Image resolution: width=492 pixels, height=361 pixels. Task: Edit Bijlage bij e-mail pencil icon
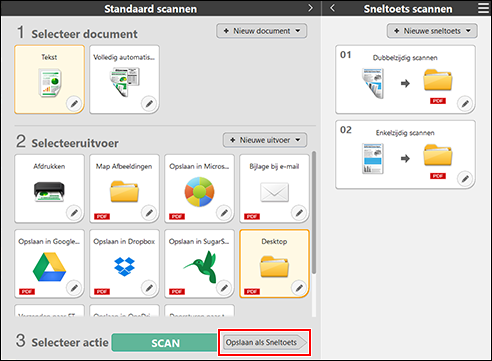click(299, 212)
